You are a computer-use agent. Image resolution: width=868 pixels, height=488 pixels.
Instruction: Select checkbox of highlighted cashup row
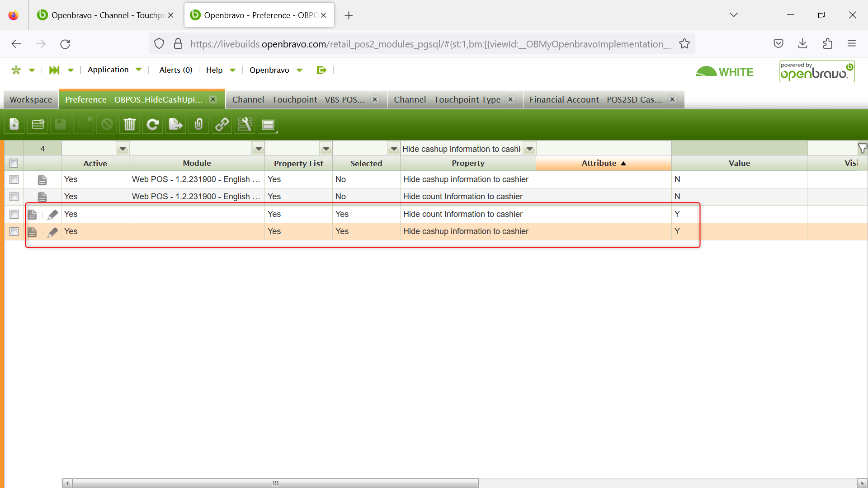point(14,231)
